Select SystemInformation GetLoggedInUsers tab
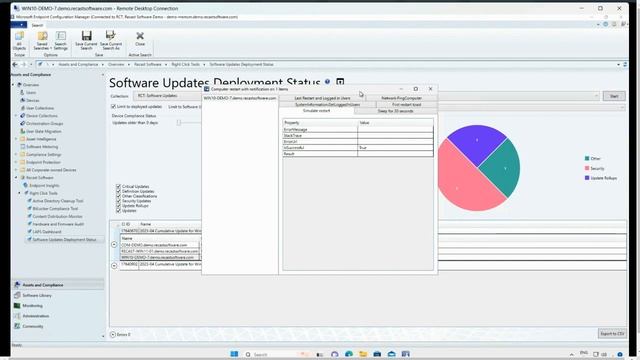Viewport: 640px width, 360px height. click(327, 105)
